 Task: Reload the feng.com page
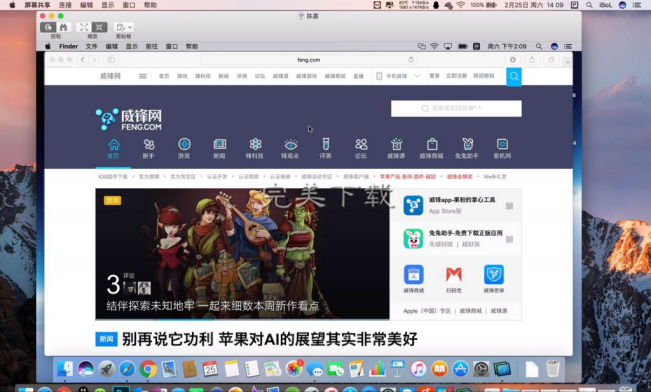(x=411, y=60)
